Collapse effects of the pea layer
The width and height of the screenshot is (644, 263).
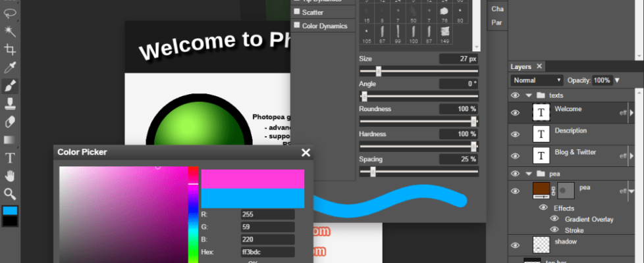click(x=631, y=191)
